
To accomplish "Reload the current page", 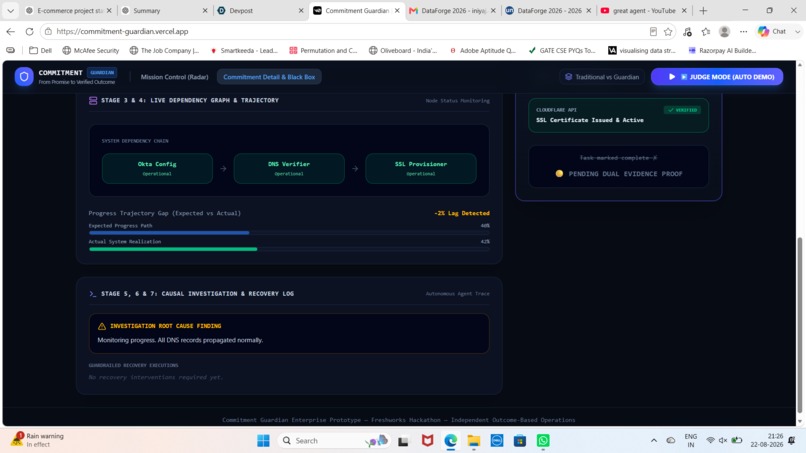I will click(29, 31).
